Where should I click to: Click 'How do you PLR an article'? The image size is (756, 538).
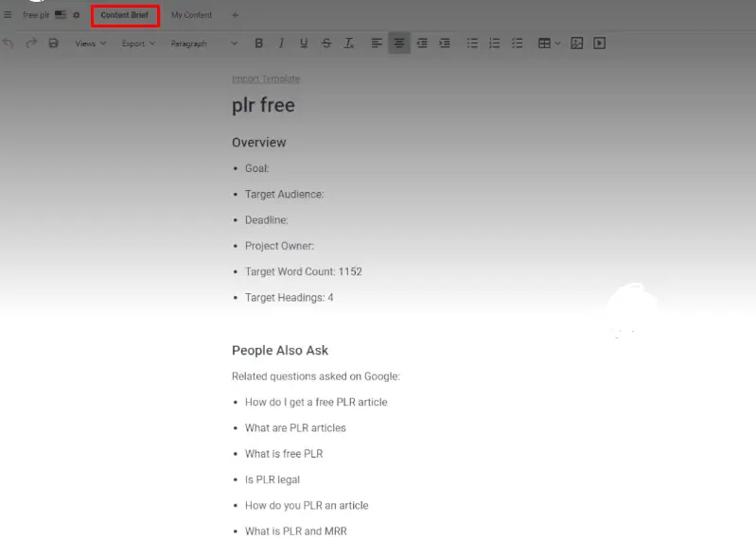pos(307,506)
